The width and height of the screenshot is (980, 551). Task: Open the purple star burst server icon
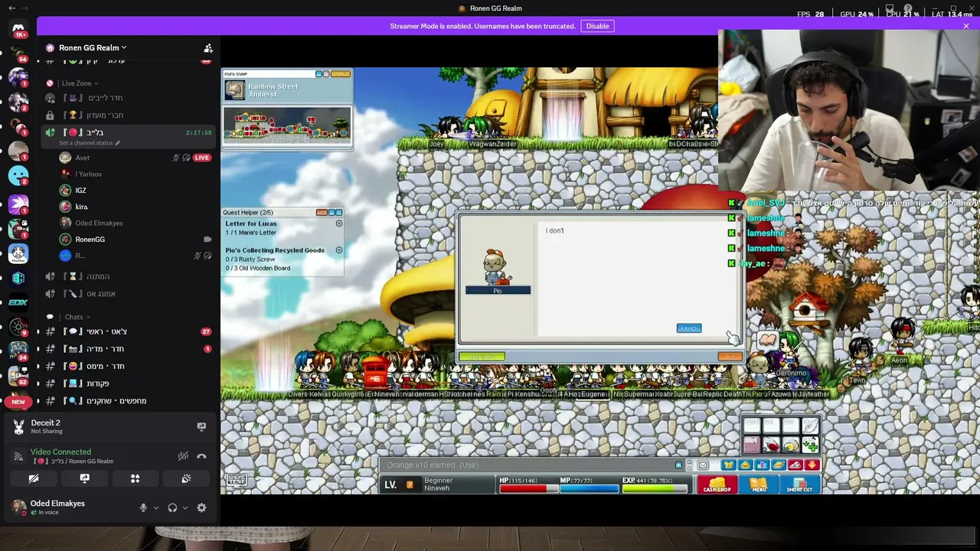coord(18,203)
